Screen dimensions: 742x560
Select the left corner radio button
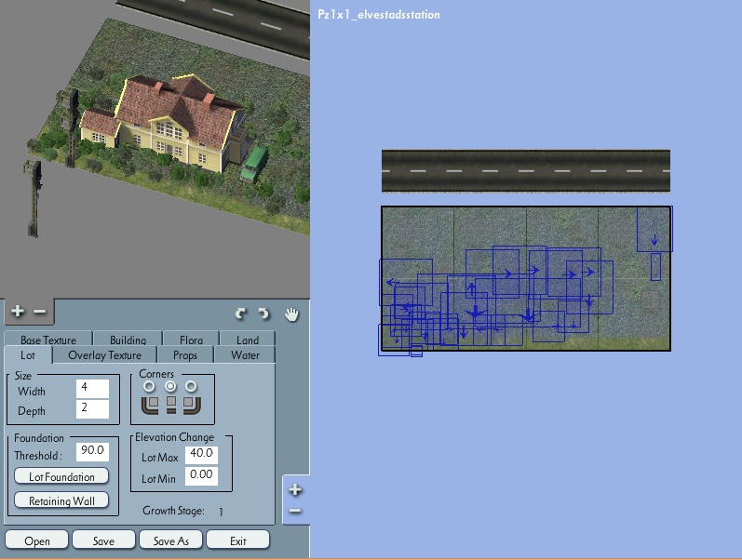(149, 387)
